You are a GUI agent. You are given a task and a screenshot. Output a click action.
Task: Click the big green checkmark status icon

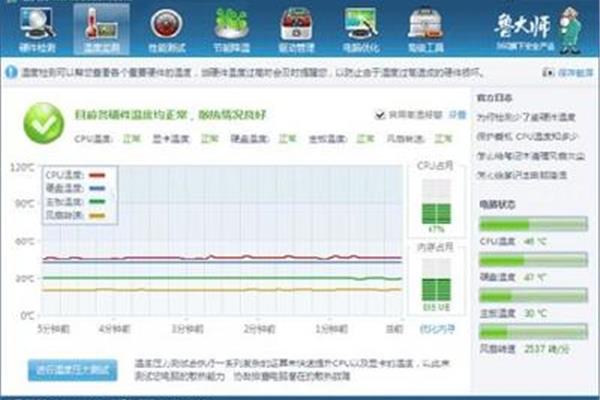44,123
